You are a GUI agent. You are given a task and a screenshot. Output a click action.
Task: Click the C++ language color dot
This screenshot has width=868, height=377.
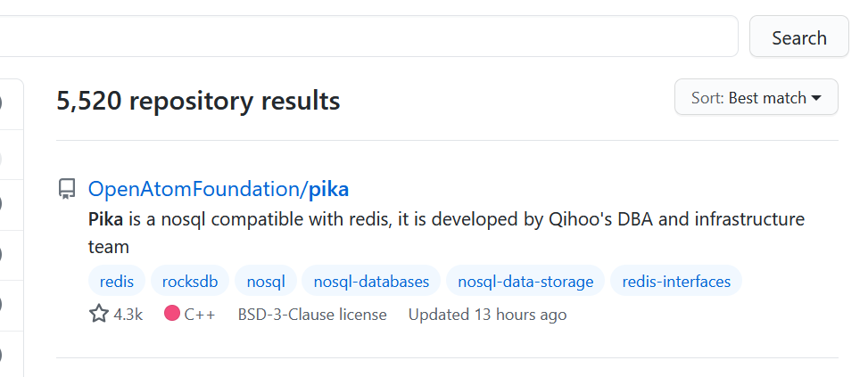click(x=172, y=314)
